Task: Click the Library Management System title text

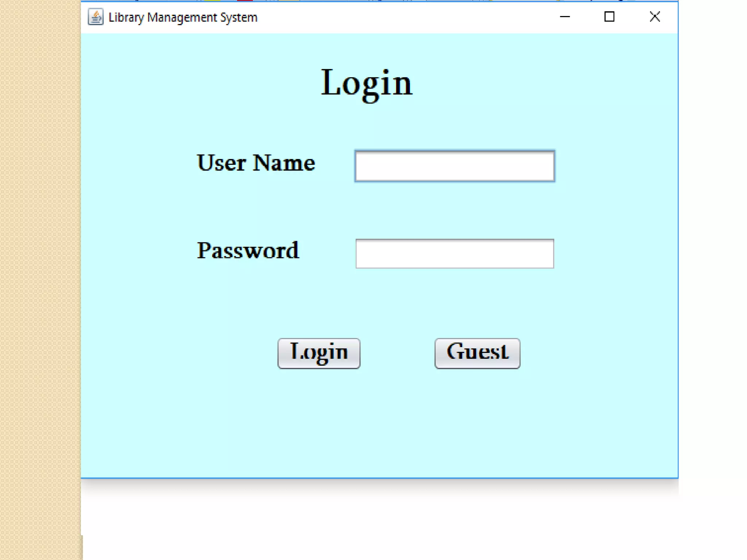Action: point(183,17)
